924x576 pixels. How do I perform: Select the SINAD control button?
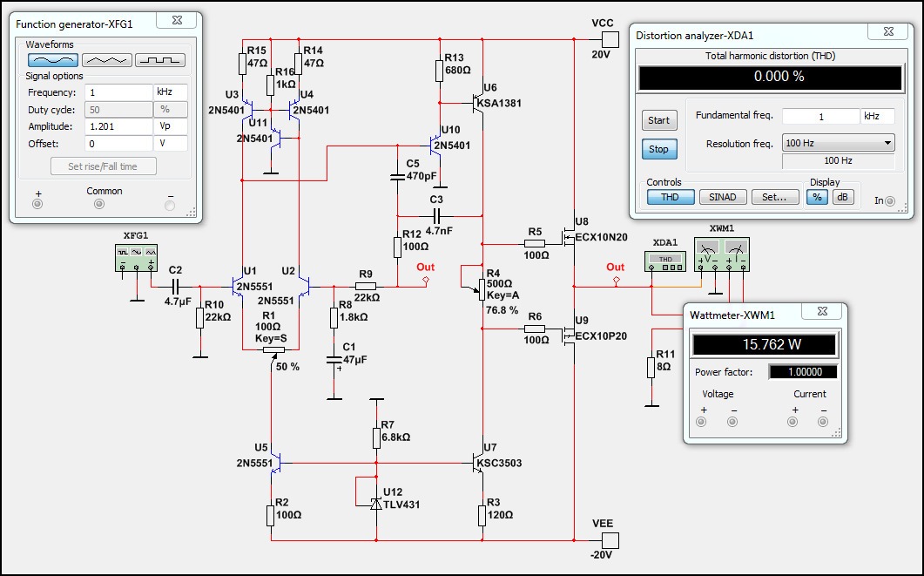tap(723, 197)
